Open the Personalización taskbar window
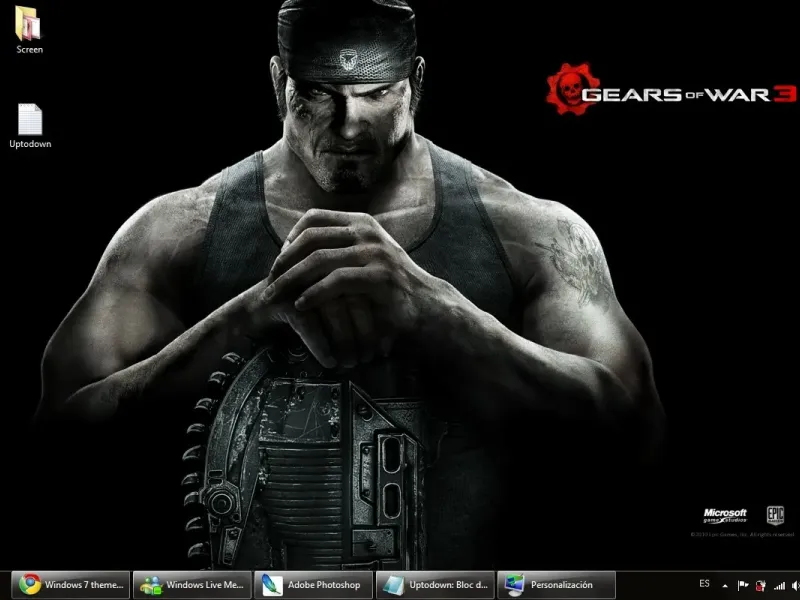Image resolution: width=800 pixels, height=600 pixels. 556,585
